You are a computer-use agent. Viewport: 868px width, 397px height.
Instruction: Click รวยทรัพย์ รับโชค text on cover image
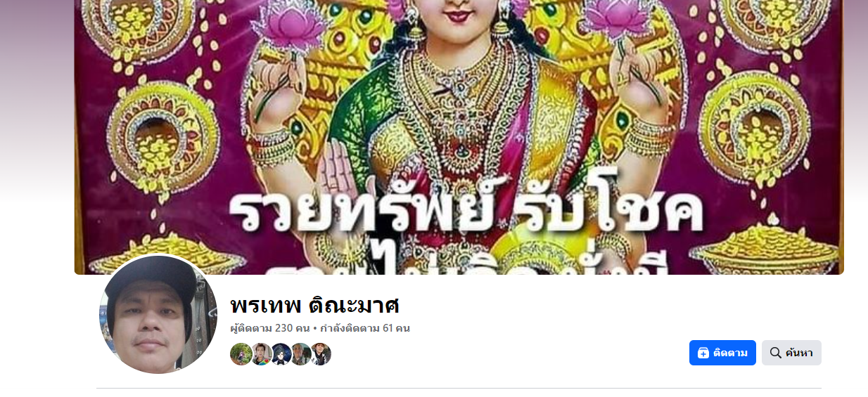tap(466, 212)
